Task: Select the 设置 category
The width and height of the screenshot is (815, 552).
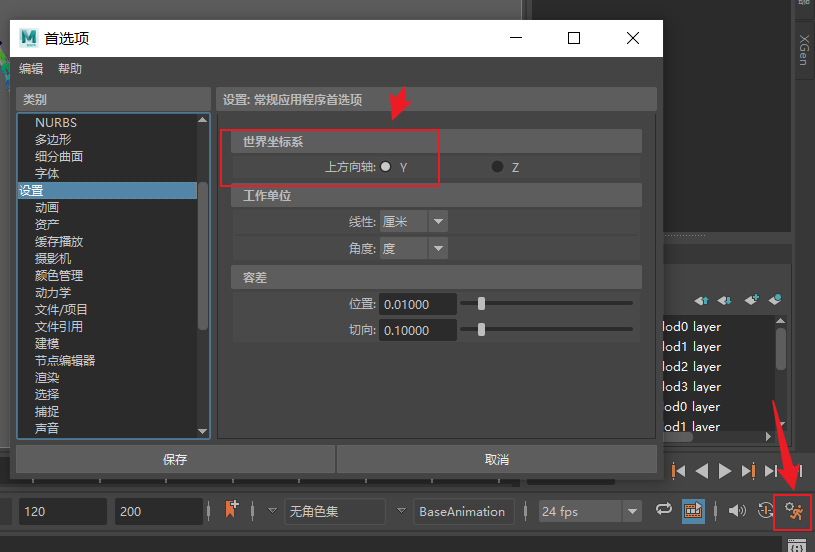Action: click(x=107, y=191)
